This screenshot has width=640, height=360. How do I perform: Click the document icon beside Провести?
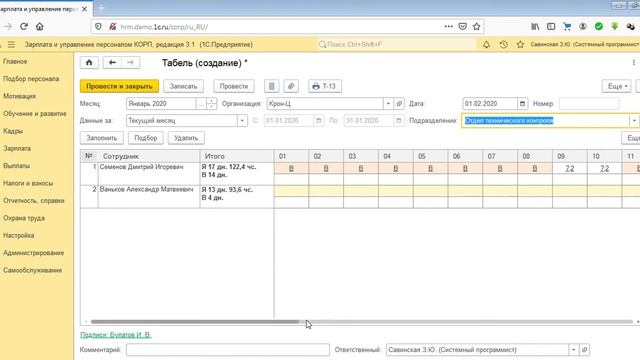coord(271,86)
